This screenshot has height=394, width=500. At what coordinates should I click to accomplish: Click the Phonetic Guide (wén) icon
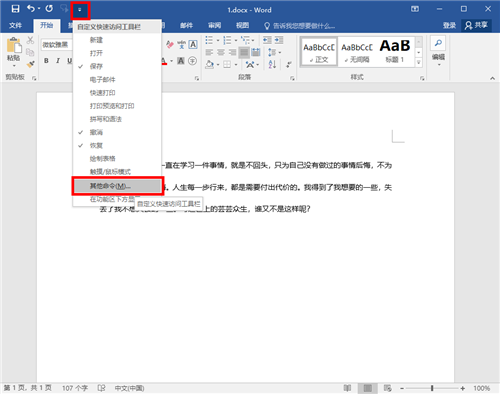181,44
